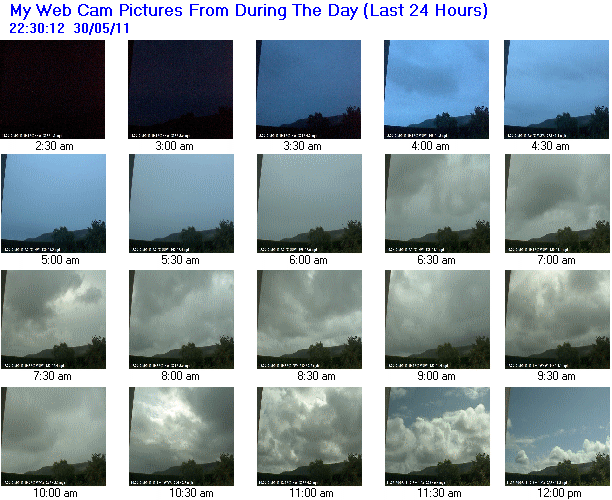View the 4:30 am webcam picture
This screenshot has width=612, height=500.
(x=557, y=89)
